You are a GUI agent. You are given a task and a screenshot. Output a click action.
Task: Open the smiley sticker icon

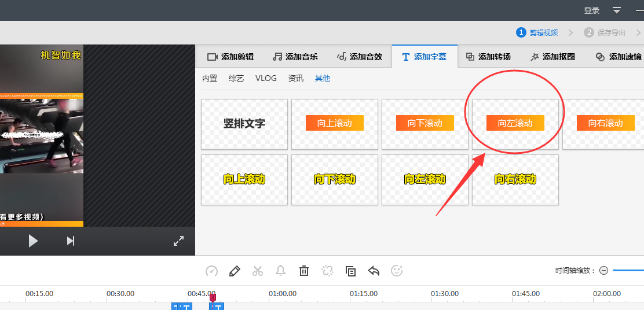point(397,271)
